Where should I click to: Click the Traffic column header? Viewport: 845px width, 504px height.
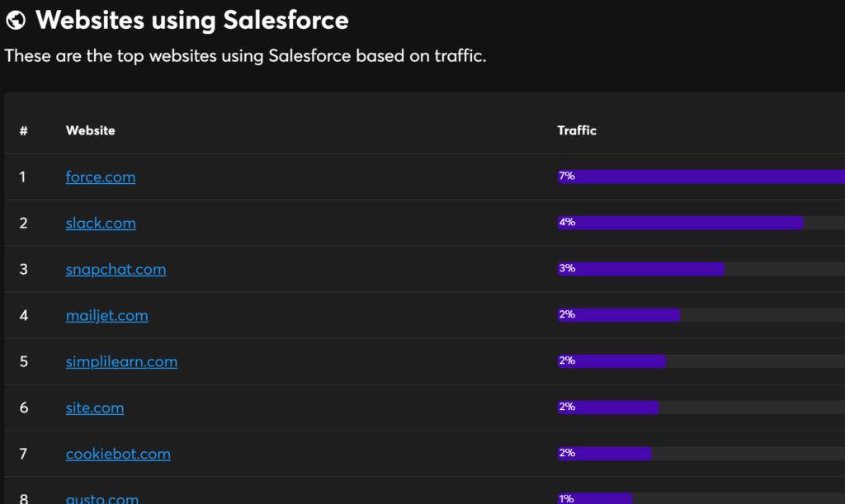click(x=577, y=130)
